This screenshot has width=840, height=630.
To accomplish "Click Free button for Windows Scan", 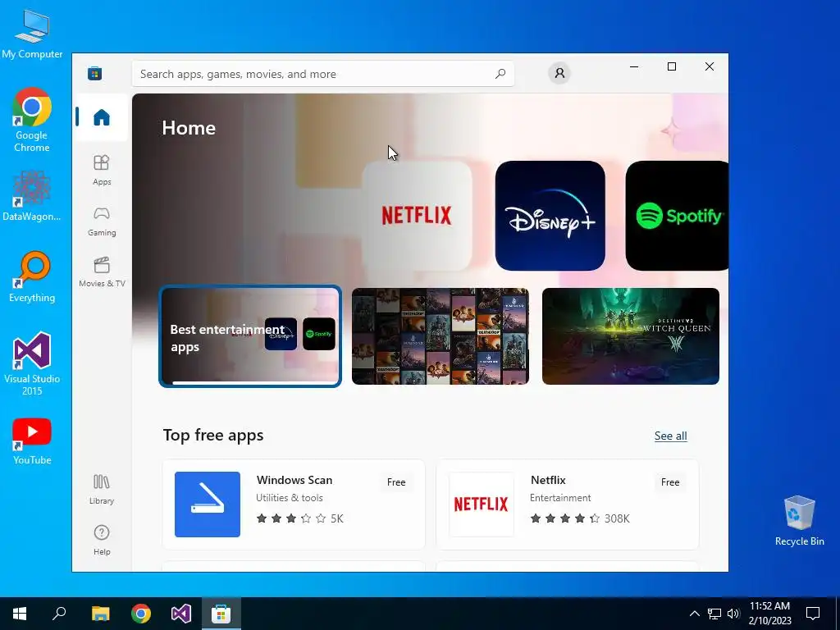I will (x=396, y=482).
